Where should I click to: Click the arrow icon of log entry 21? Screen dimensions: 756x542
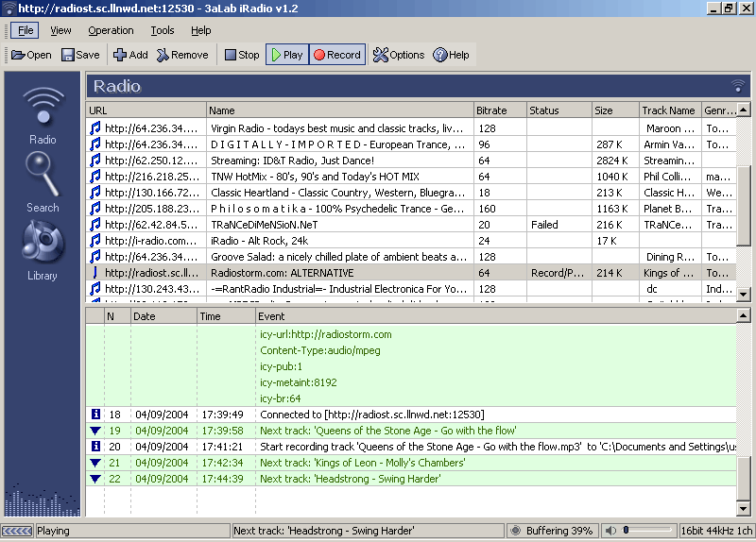(95, 463)
